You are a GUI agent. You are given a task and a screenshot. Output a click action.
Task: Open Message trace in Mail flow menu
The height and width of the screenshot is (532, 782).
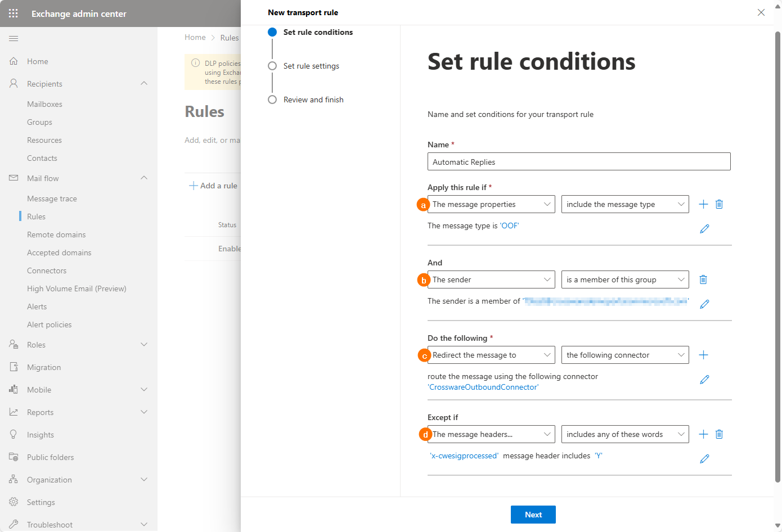[52, 199]
